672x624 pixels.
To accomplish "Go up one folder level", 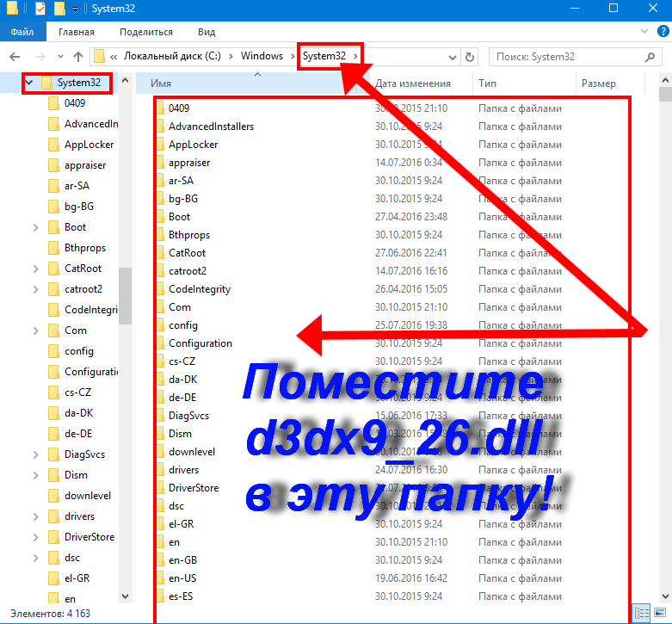I will [78, 57].
